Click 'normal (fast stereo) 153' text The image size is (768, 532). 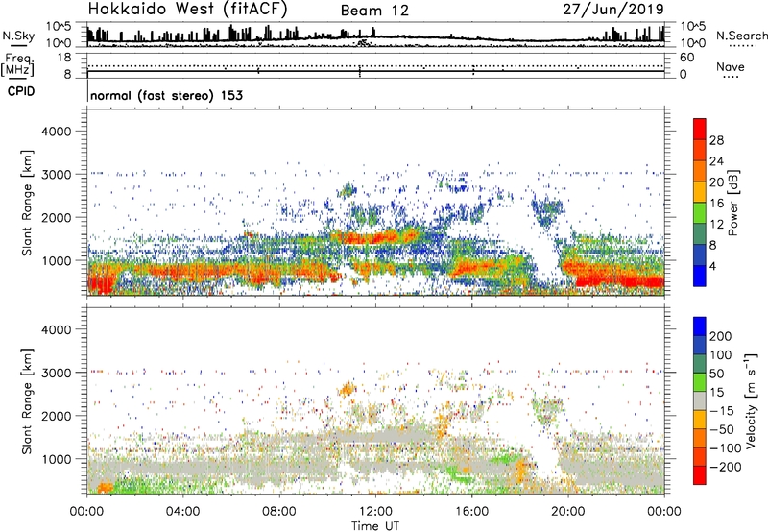click(166, 95)
